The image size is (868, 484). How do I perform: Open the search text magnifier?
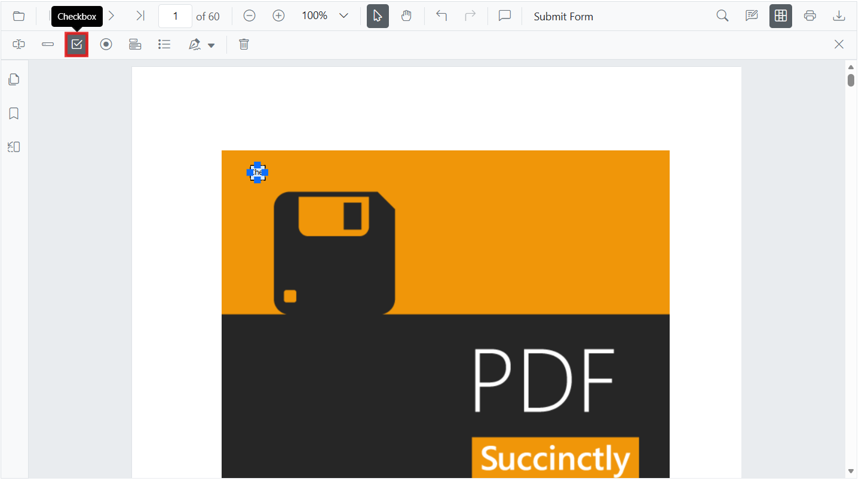click(x=722, y=16)
